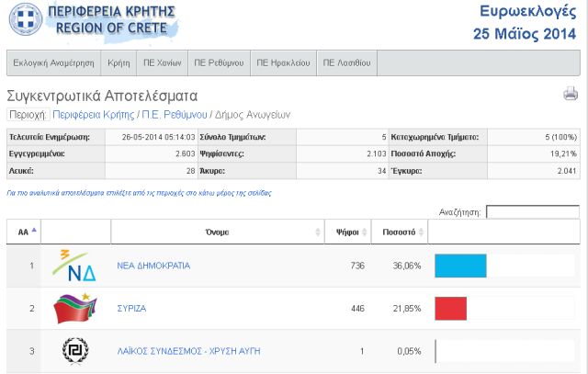Click the Αναζήτηση search field
The width and height of the screenshot is (588, 374).
point(532,211)
